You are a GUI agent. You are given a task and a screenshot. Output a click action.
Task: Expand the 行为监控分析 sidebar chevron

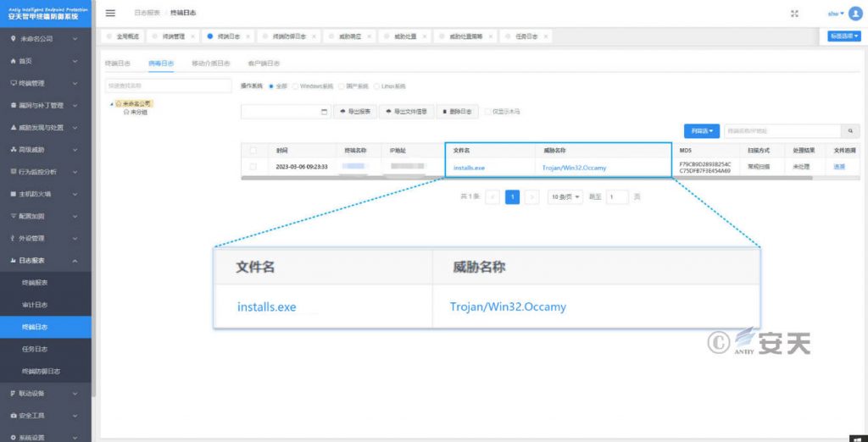pos(75,172)
